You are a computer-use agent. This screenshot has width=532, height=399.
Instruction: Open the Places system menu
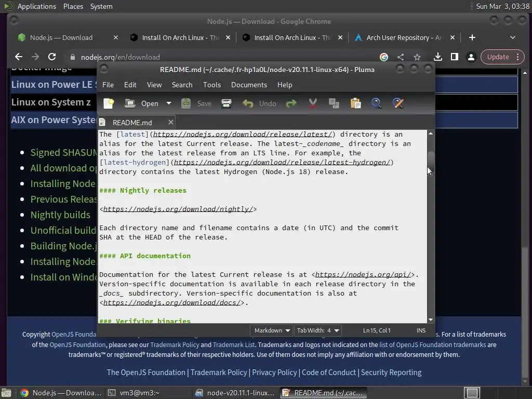click(x=73, y=6)
